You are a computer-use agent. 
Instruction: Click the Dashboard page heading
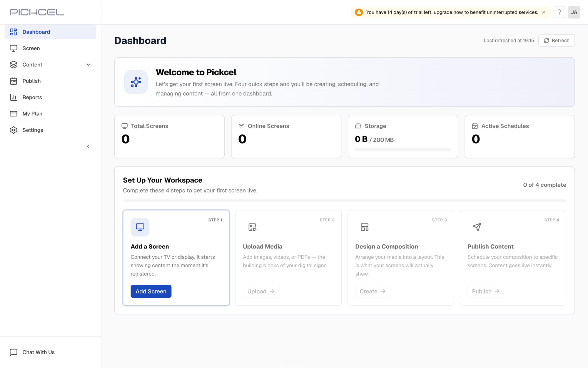140,41
